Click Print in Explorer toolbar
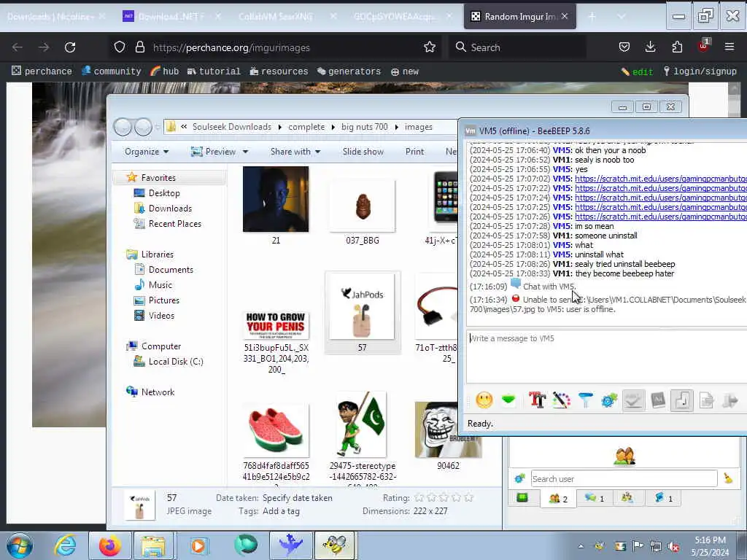Image resolution: width=747 pixels, height=560 pixels. [414, 152]
